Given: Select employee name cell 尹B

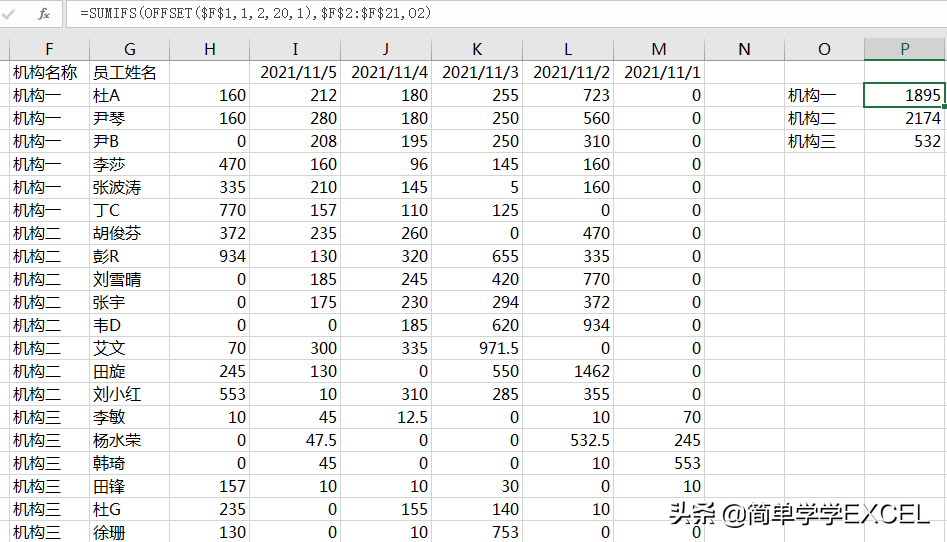Looking at the screenshot, I should click(129, 141).
